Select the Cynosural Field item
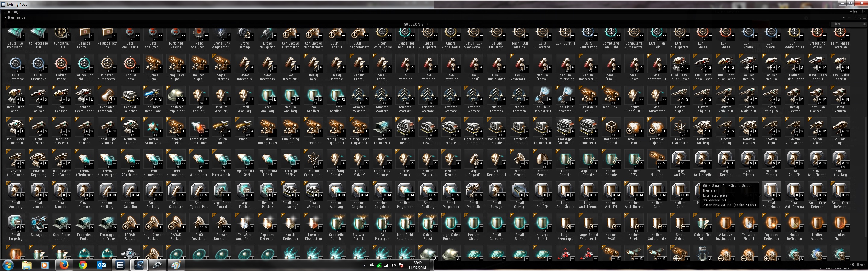 [x=61, y=39]
